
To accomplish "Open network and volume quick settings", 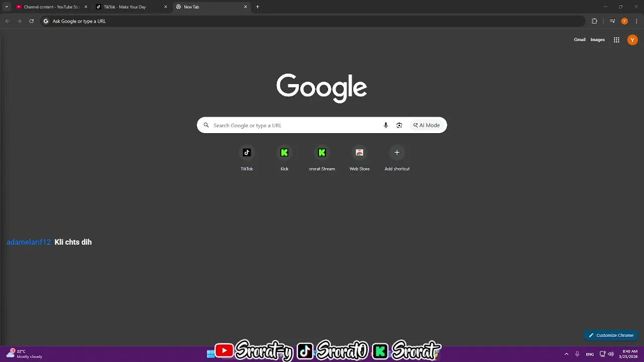I will coord(607,354).
